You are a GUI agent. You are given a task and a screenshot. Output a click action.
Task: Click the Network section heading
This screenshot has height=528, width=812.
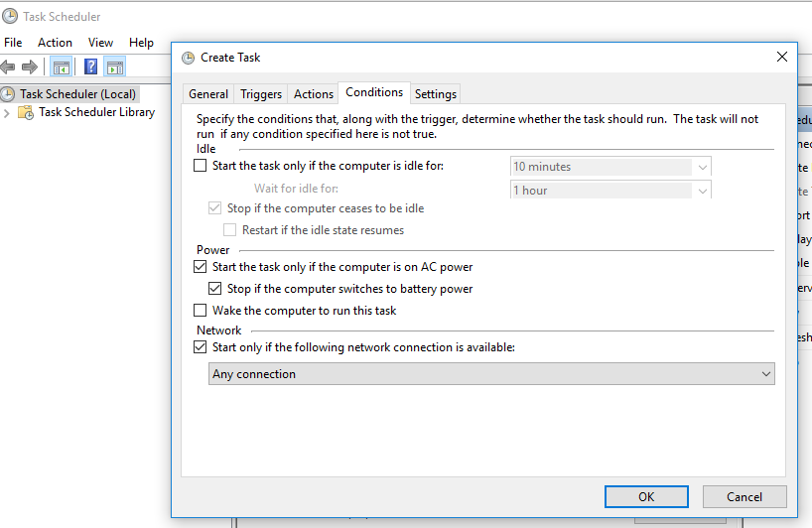point(218,330)
